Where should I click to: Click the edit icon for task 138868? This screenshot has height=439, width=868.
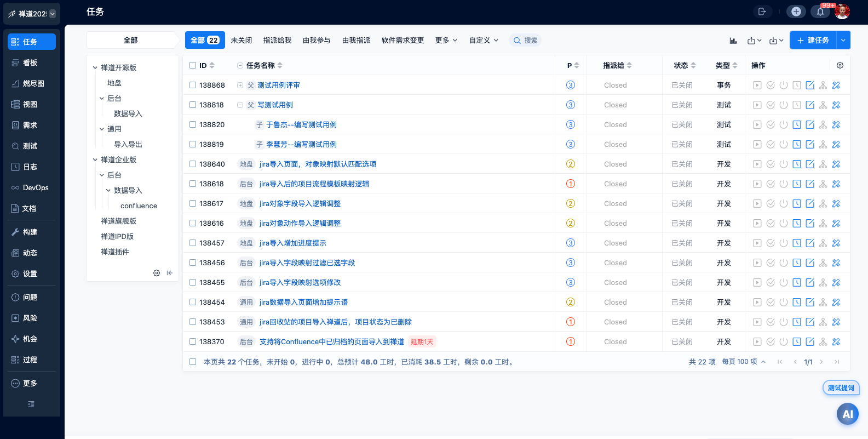[810, 85]
